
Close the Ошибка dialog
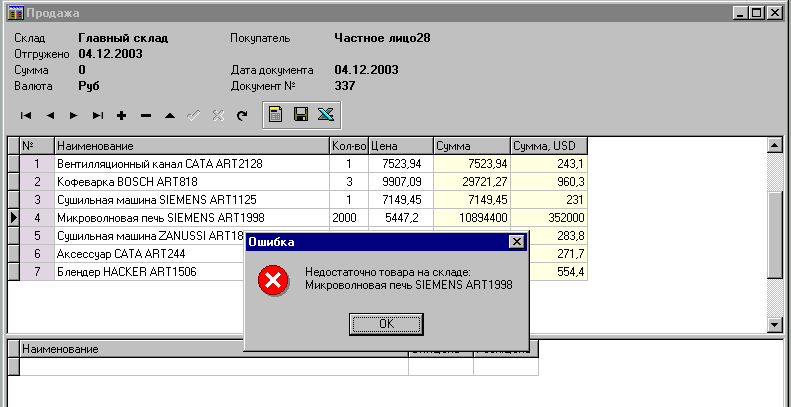click(517, 242)
